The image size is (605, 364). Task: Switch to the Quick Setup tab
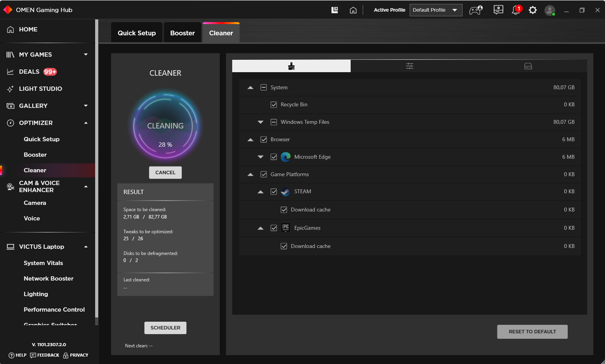tap(137, 33)
